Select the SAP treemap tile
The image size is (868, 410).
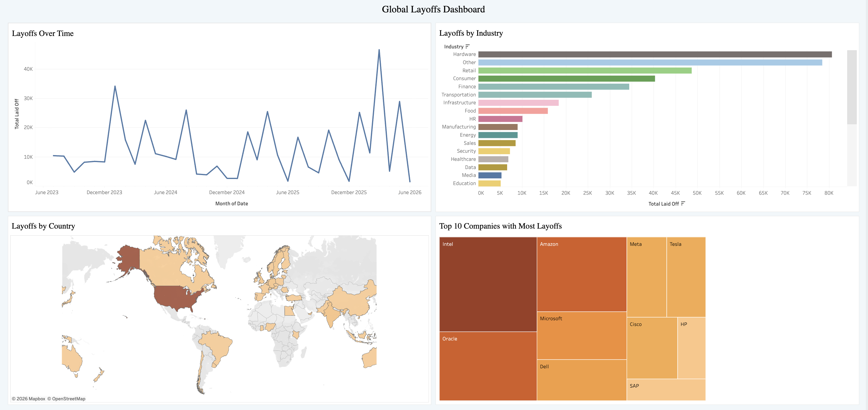coord(666,390)
